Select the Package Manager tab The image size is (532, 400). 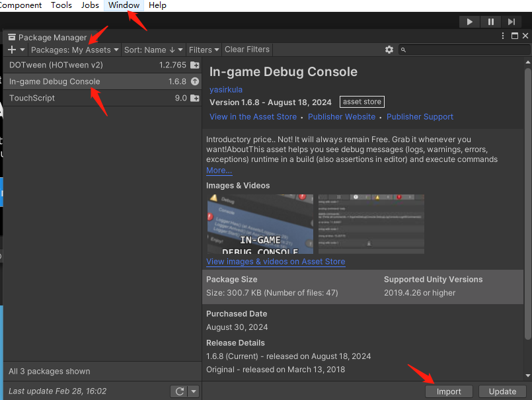tap(48, 37)
